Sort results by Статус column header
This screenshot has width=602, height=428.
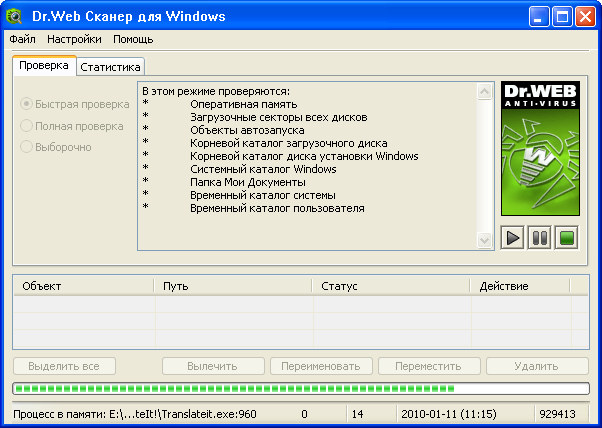click(391, 286)
